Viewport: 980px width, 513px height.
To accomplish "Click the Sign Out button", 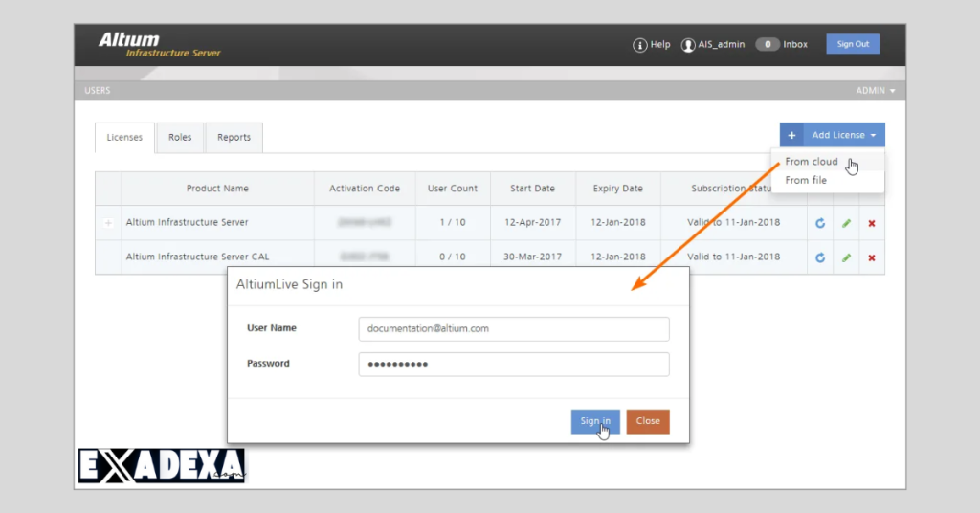I will click(x=852, y=44).
